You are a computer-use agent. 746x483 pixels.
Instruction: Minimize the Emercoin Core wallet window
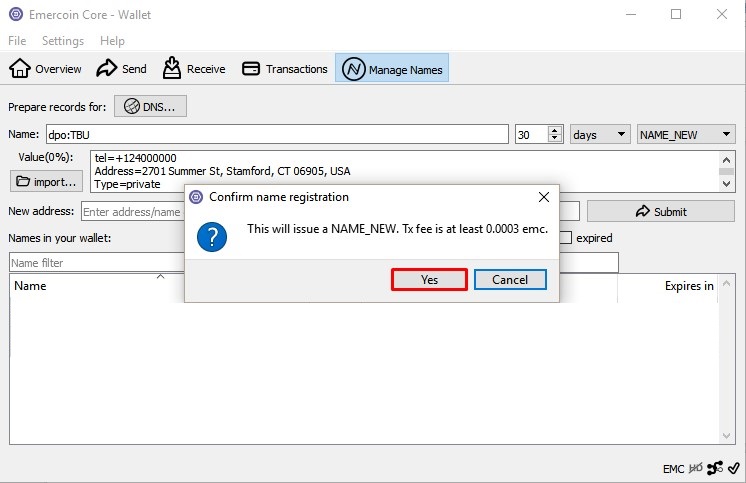(x=631, y=14)
